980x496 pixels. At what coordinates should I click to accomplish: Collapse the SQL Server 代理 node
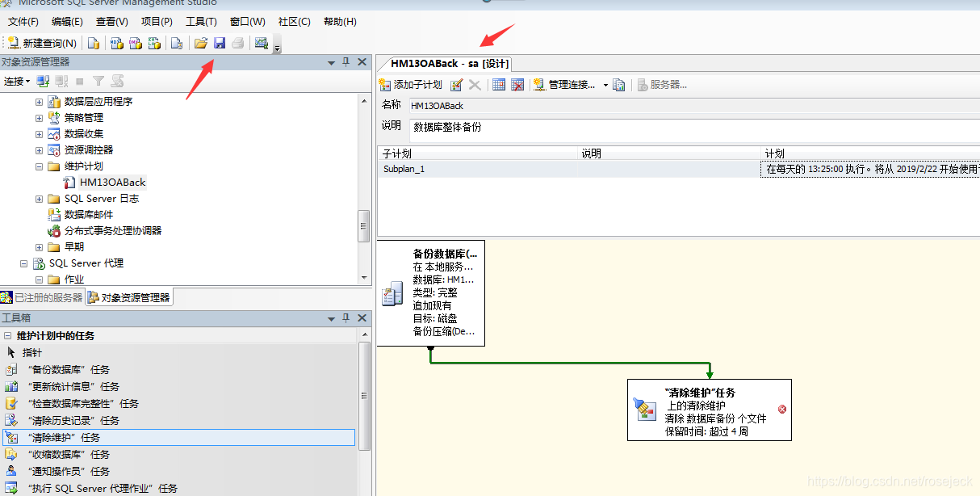[23, 263]
